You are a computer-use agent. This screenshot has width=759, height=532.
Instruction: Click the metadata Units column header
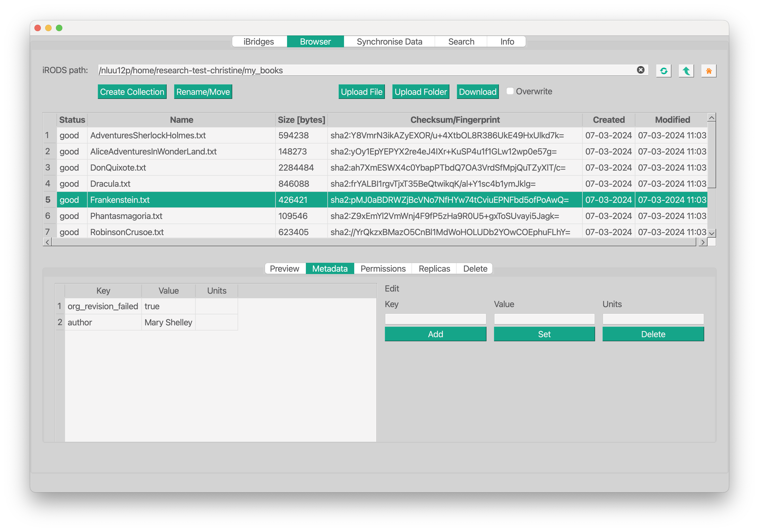pyautogui.click(x=217, y=291)
